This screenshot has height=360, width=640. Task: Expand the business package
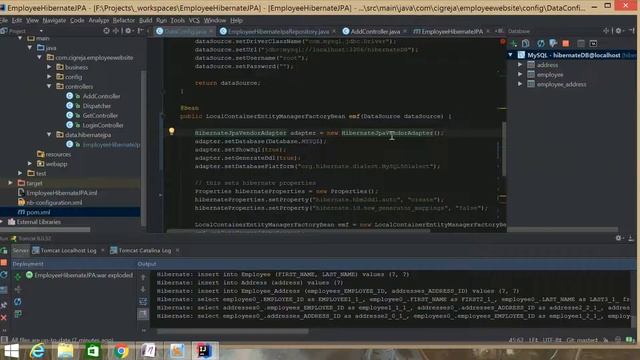49,67
